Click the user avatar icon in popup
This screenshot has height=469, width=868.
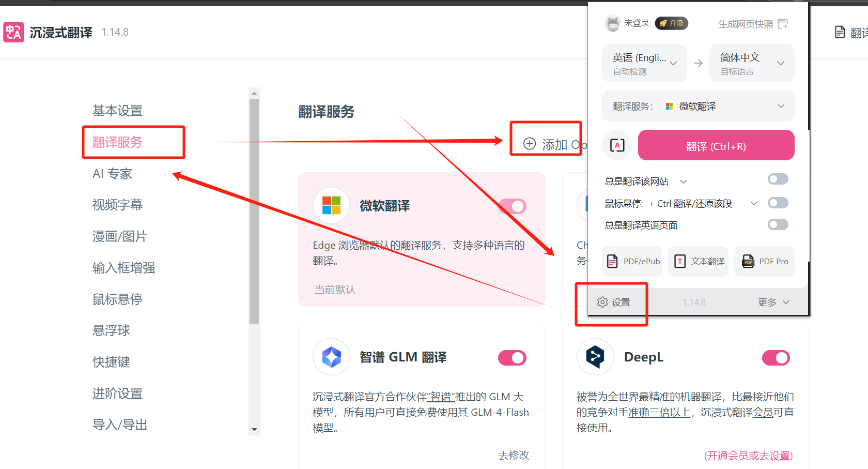613,23
